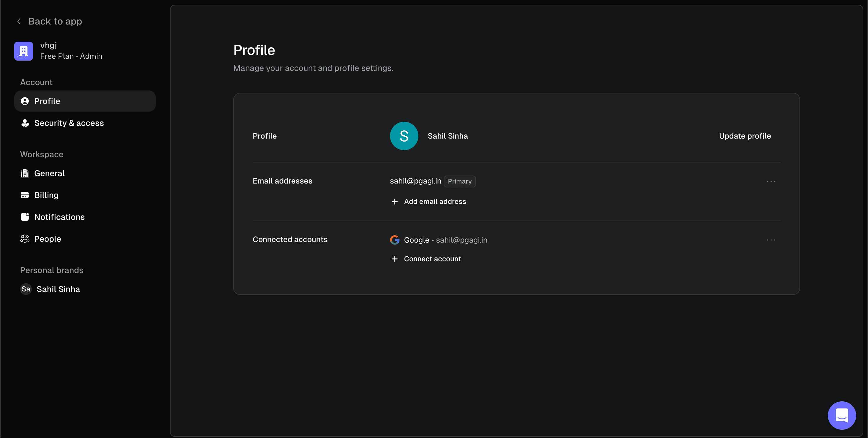The height and width of the screenshot is (438, 868).
Task: Click Connect account link
Action: point(432,259)
